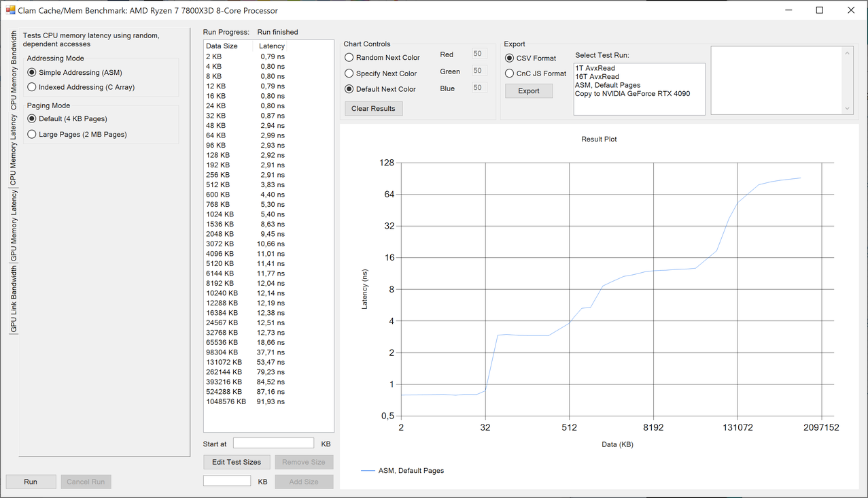Select Copy to NVIDIA GeForce RTX 4090 run
The image size is (868, 498).
[x=632, y=94]
